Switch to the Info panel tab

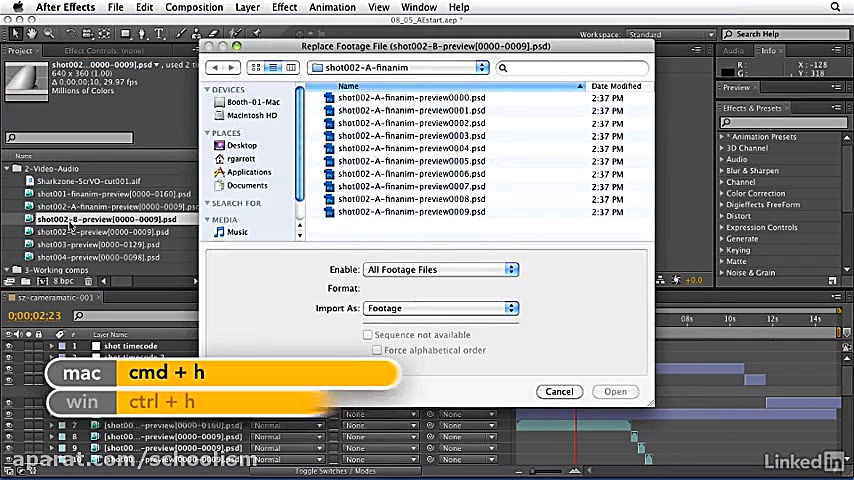(768, 50)
